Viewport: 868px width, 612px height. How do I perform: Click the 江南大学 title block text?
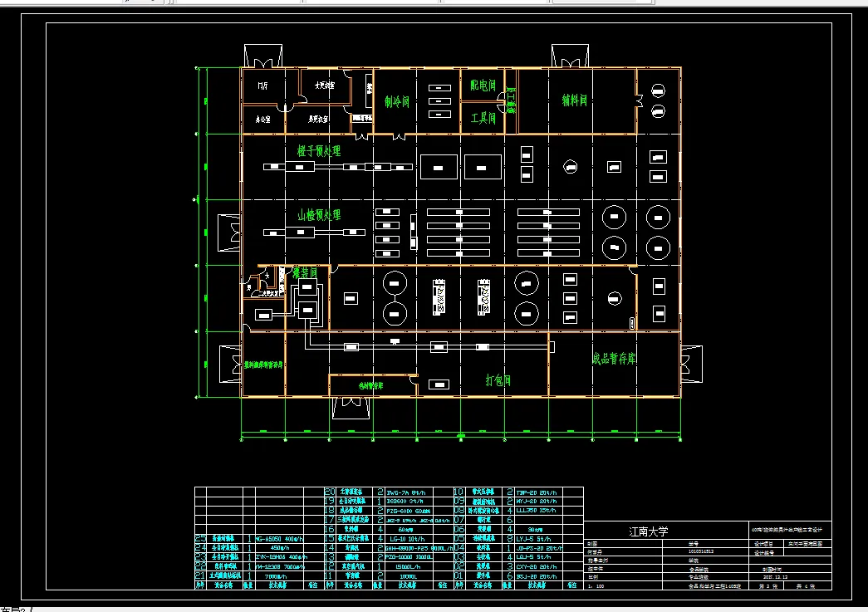pyautogui.click(x=648, y=531)
